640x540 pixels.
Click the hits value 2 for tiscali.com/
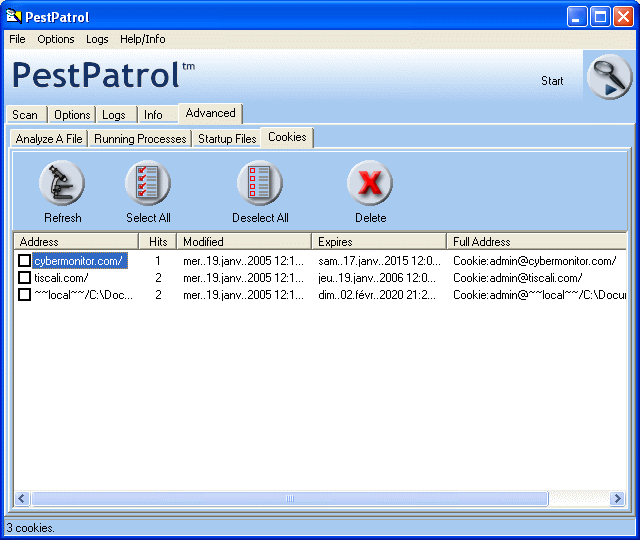[x=158, y=278]
